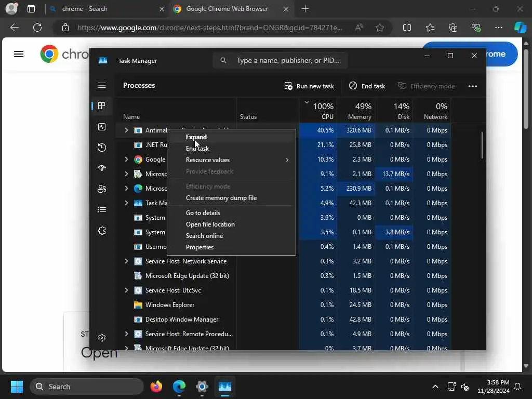This screenshot has height=399, width=532.
Task: Toggle Edge split screen icon
Action: (x=407, y=28)
